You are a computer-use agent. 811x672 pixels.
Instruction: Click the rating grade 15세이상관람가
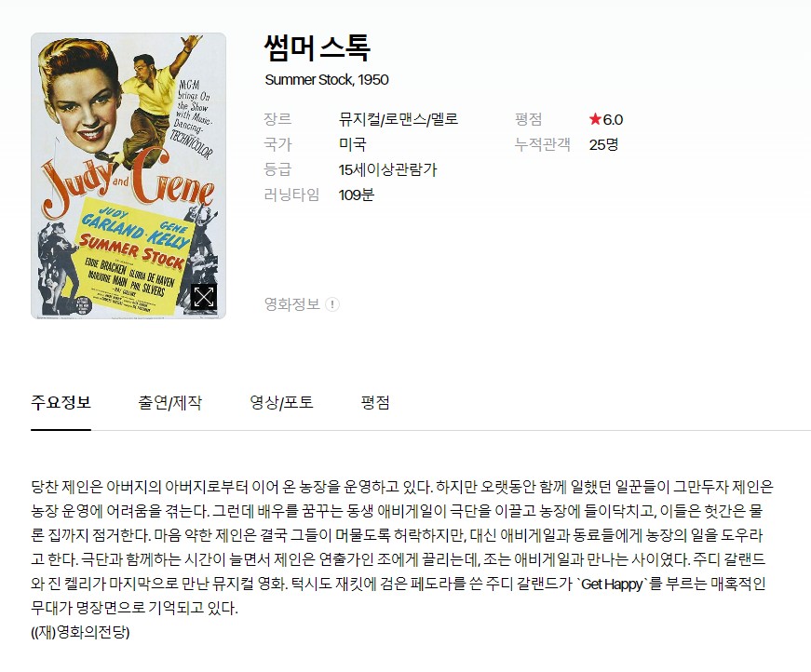coord(388,169)
